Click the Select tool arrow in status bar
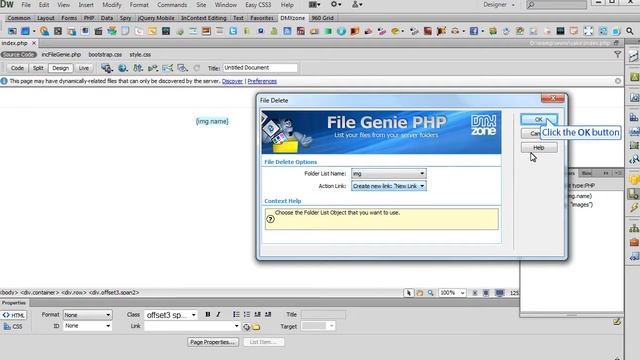Viewport: 640px width, 360px height. [x=408, y=293]
